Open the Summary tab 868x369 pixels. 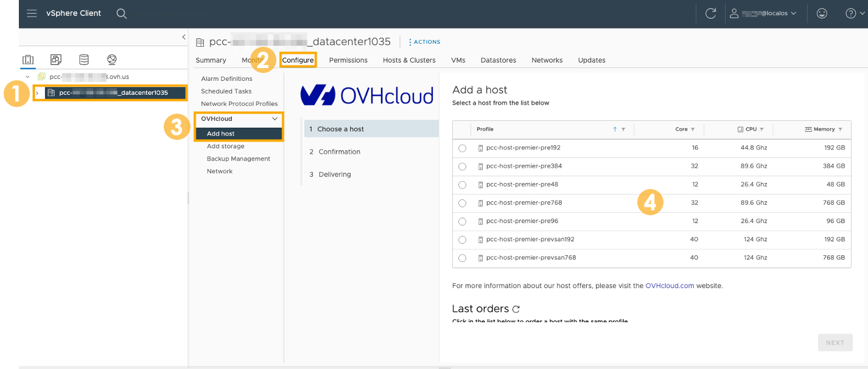coord(211,60)
